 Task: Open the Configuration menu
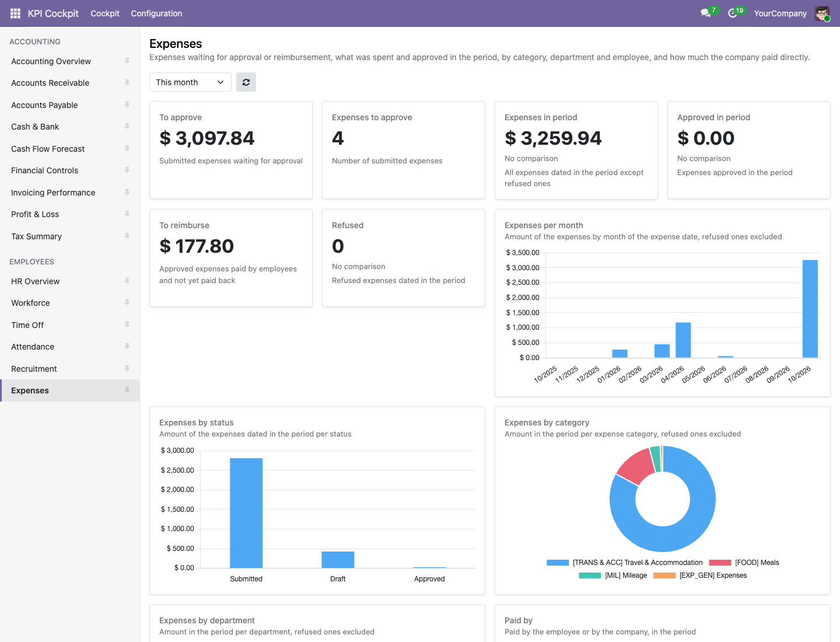[156, 13]
